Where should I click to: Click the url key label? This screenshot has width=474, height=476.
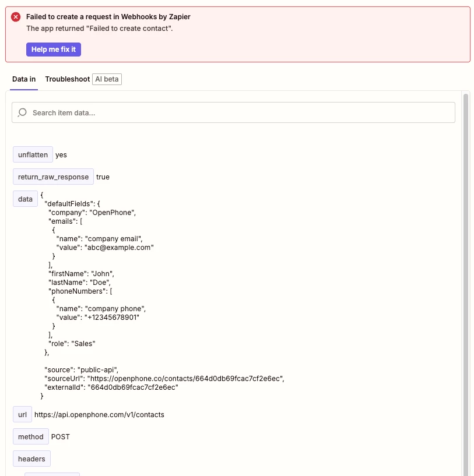tap(22, 414)
